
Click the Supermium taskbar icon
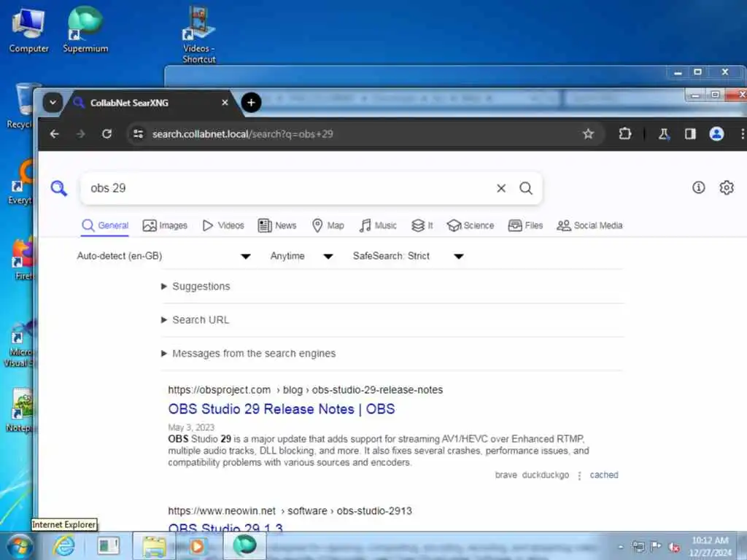click(x=245, y=545)
